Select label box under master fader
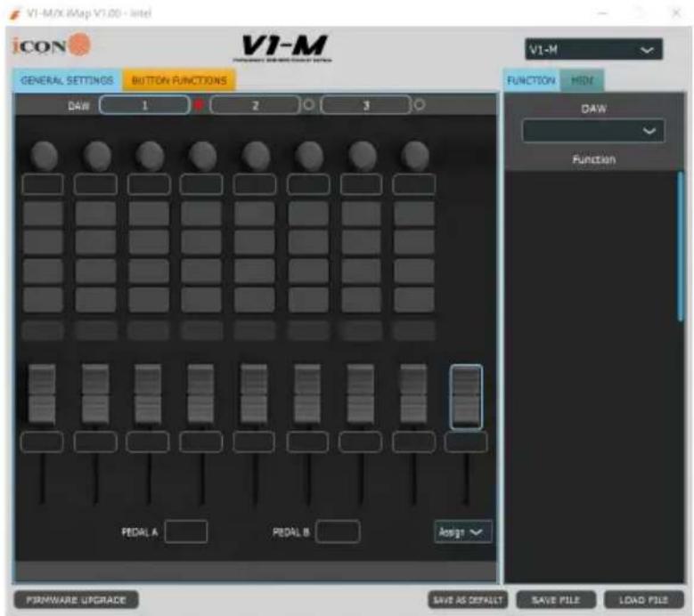The width and height of the screenshot is (694, 616). (466, 442)
